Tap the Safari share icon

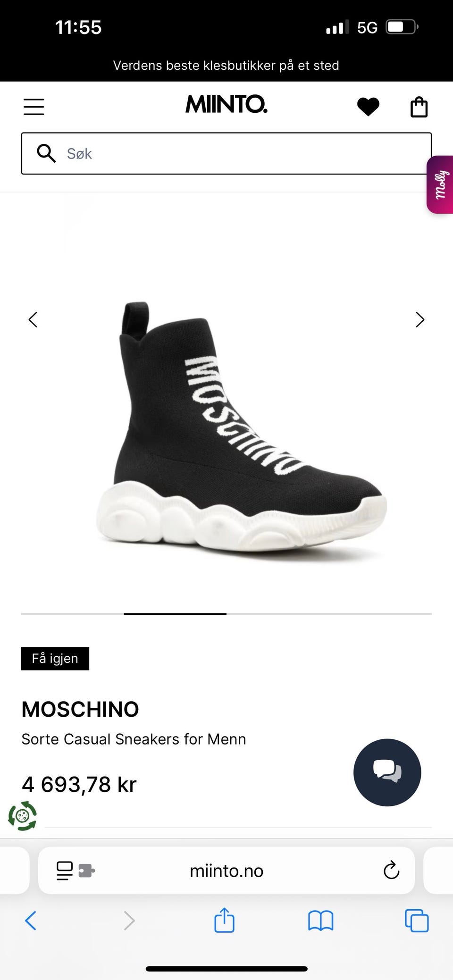(x=224, y=920)
